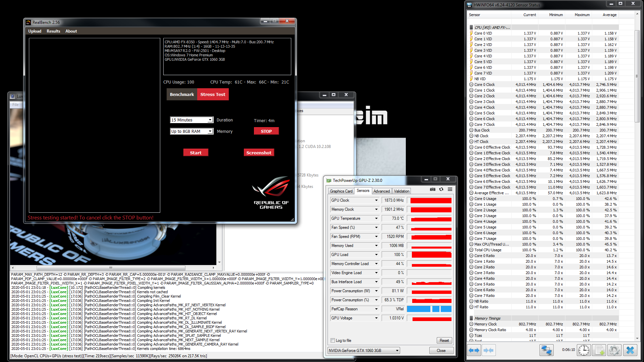Click the lightning icon beside Core 0 VID
Screen dimensions: 644x362
tap(471, 33)
